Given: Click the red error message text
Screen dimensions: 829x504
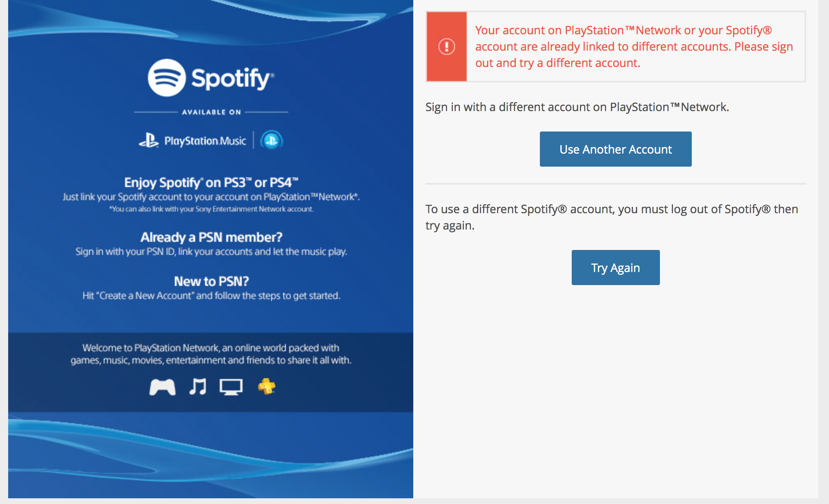Looking at the screenshot, I should click(634, 47).
